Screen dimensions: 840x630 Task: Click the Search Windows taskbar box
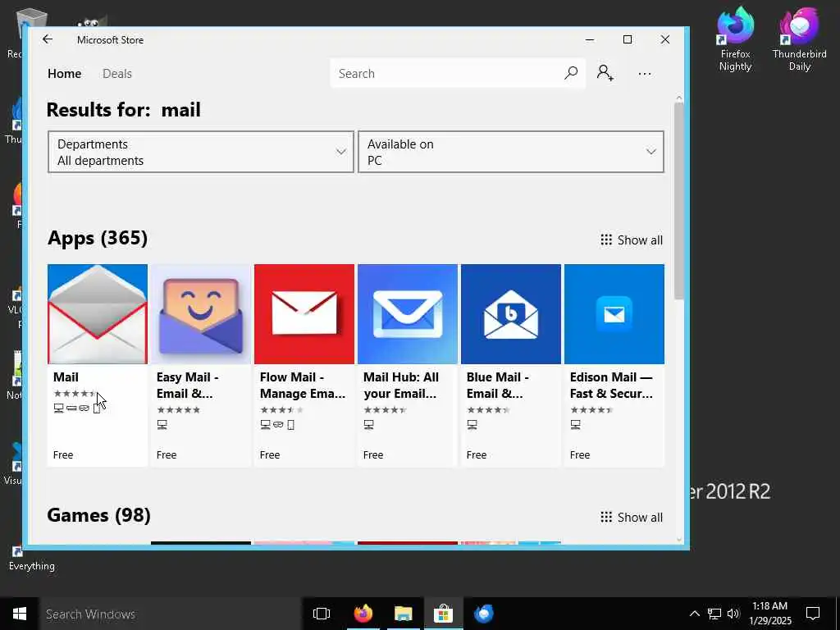[x=171, y=614]
